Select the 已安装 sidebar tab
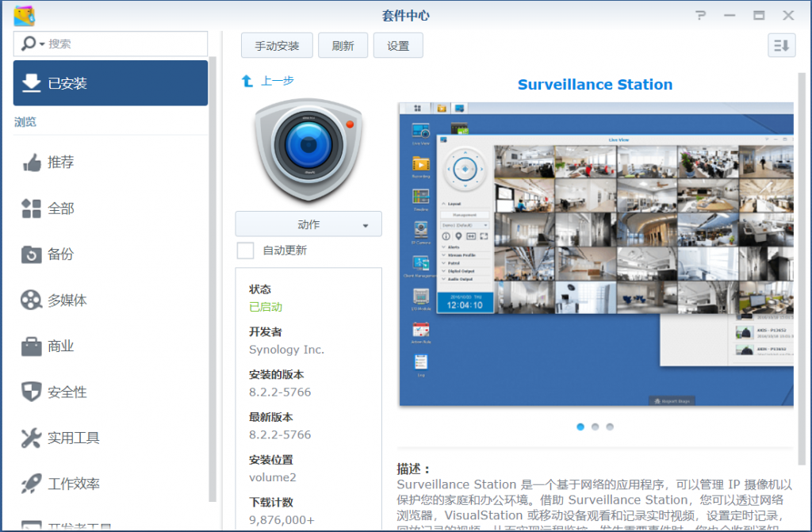This screenshot has width=812, height=532. tap(110, 83)
